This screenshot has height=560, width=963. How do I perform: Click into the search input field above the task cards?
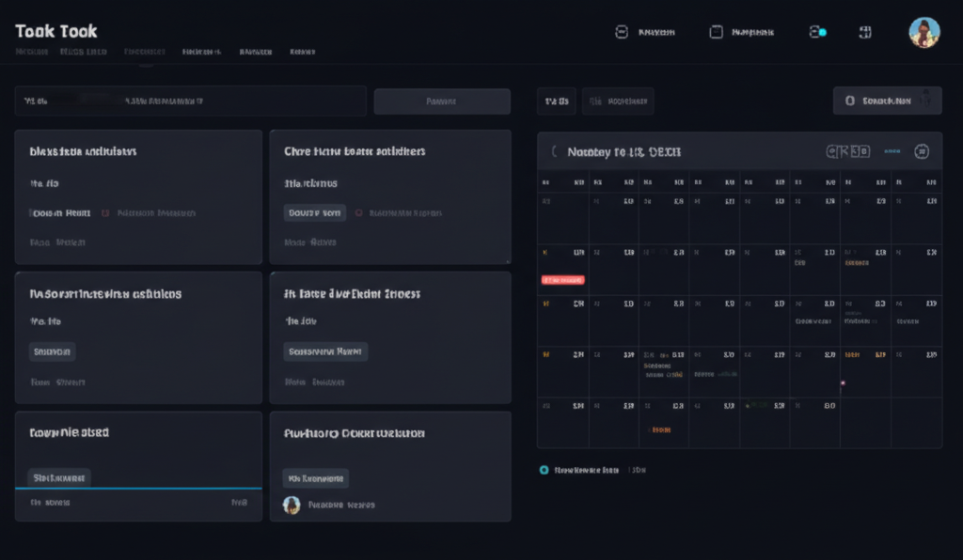pyautogui.click(x=190, y=101)
